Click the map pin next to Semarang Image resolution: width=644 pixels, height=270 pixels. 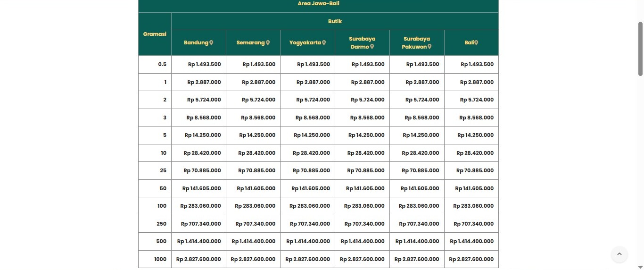(x=268, y=43)
